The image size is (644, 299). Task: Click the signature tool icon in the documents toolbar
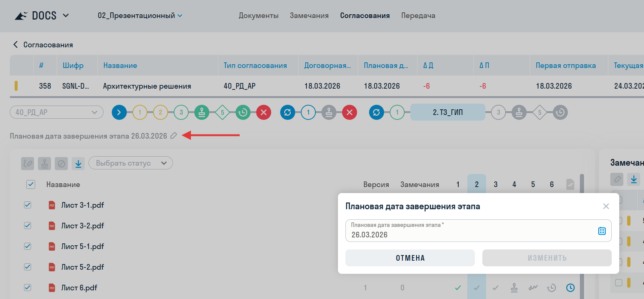coord(28,163)
